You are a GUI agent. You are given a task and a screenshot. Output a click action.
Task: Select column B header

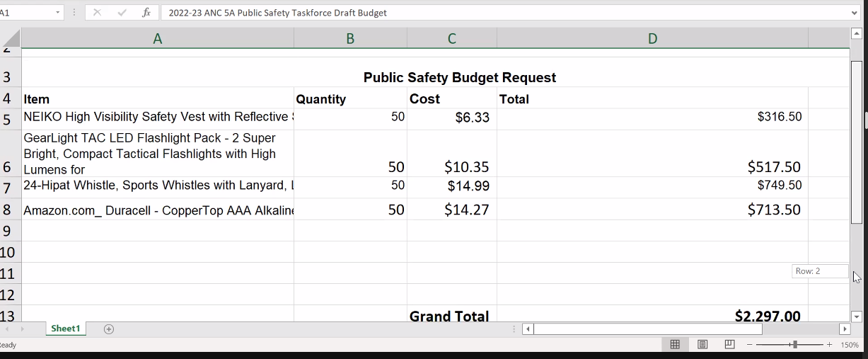350,39
